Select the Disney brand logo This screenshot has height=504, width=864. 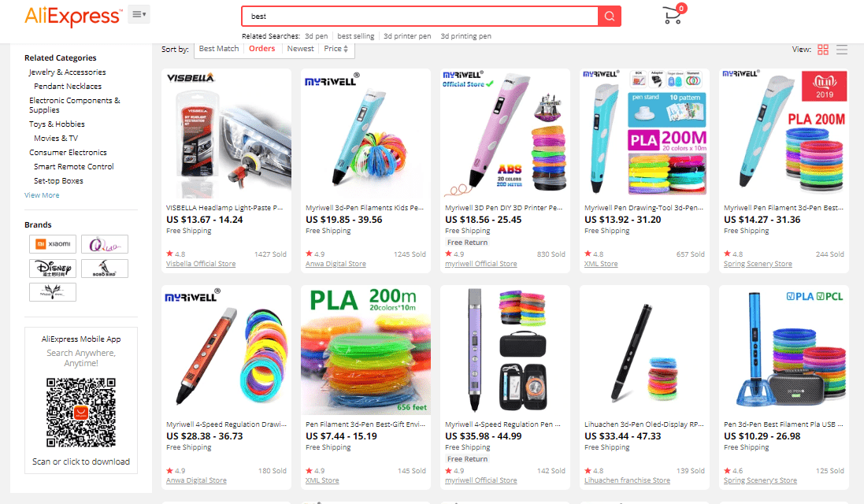pos(53,269)
